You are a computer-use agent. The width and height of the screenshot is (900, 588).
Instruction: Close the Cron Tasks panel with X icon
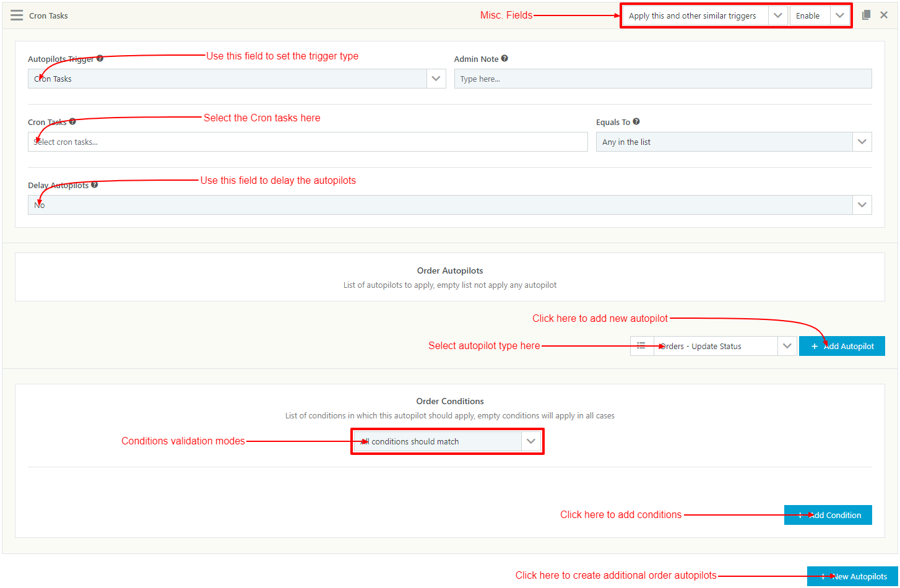(x=884, y=15)
